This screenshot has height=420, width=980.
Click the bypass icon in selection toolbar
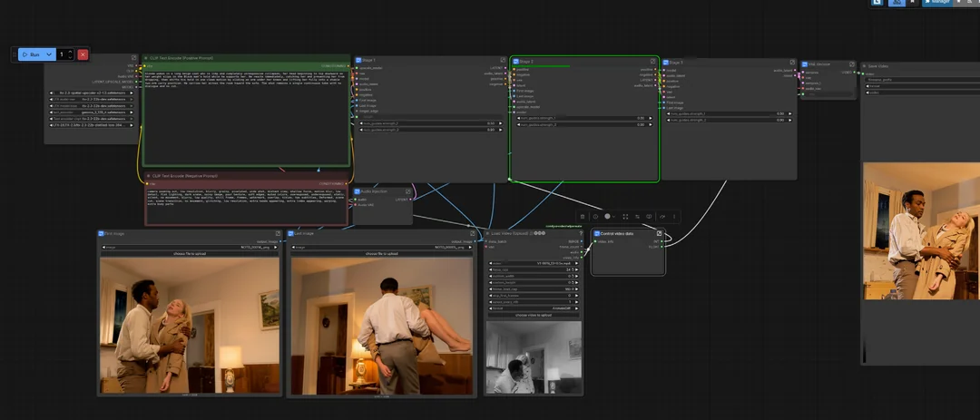tap(649, 216)
